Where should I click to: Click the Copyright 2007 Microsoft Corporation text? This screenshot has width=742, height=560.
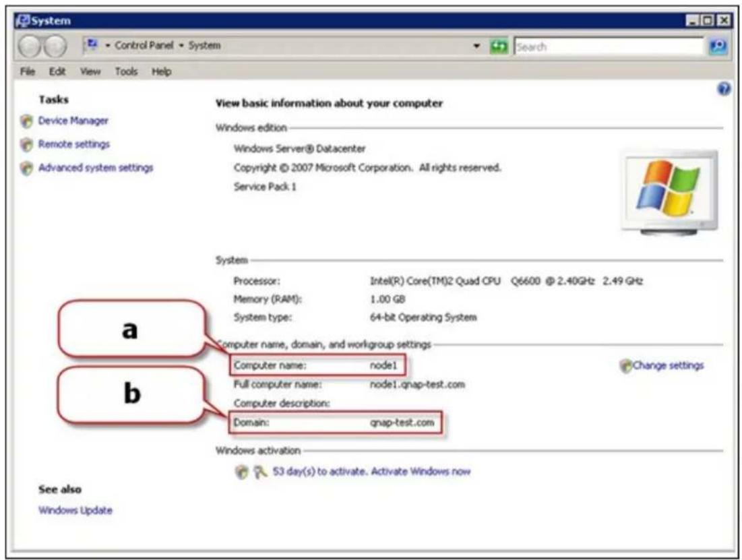[x=367, y=168]
